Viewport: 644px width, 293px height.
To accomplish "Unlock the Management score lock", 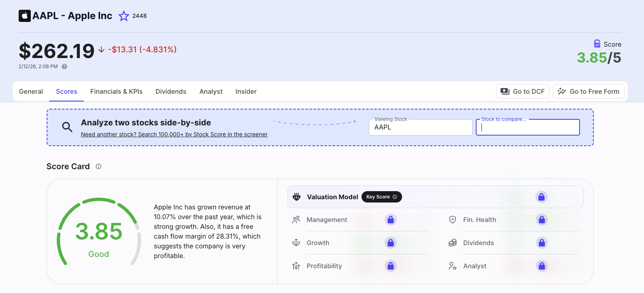I will point(391,220).
